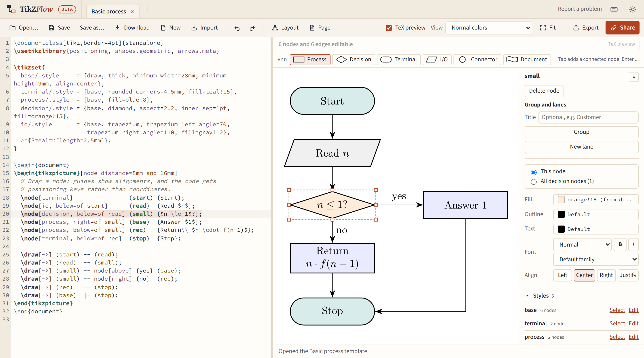Add a Terminal node shape
Image resolution: width=644 pixels, height=358 pixels.
pyautogui.click(x=398, y=60)
